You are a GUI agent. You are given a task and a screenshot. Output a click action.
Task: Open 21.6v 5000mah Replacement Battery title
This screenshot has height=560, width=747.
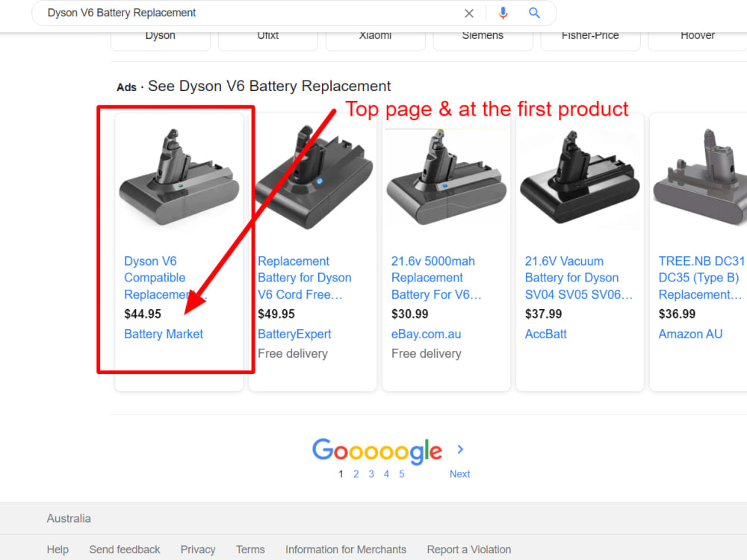coord(436,278)
